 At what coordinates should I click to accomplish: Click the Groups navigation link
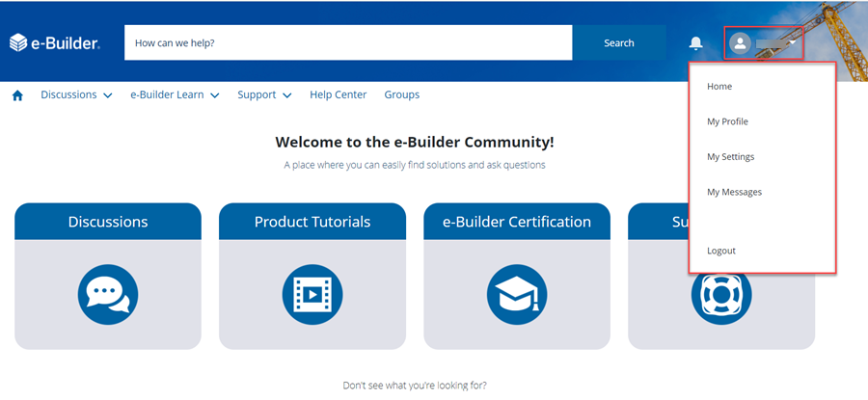pyautogui.click(x=401, y=95)
